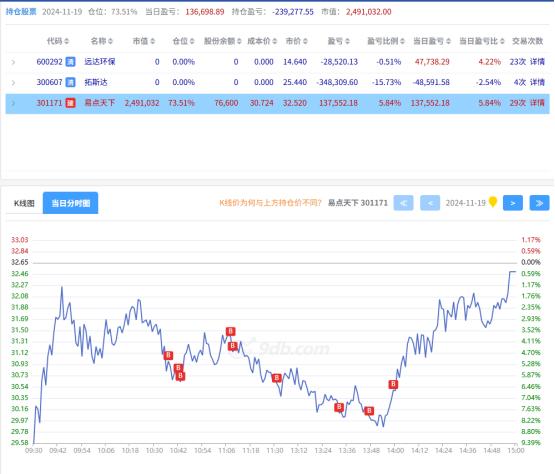Expand the 300607 拓斯达 row chevron
This screenshot has width=555, height=474.
point(13,83)
